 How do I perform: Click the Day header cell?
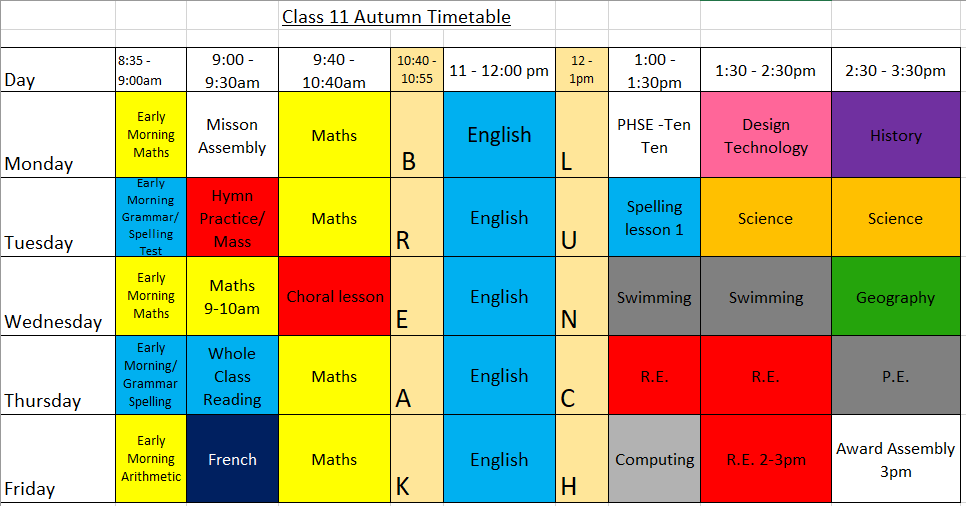(58, 70)
